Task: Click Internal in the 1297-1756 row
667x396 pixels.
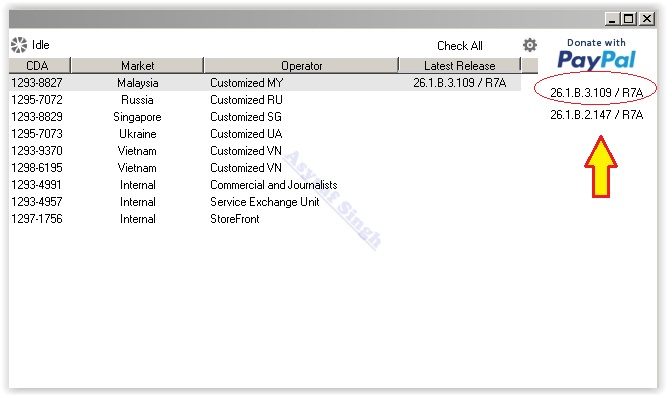Action: coord(137,219)
